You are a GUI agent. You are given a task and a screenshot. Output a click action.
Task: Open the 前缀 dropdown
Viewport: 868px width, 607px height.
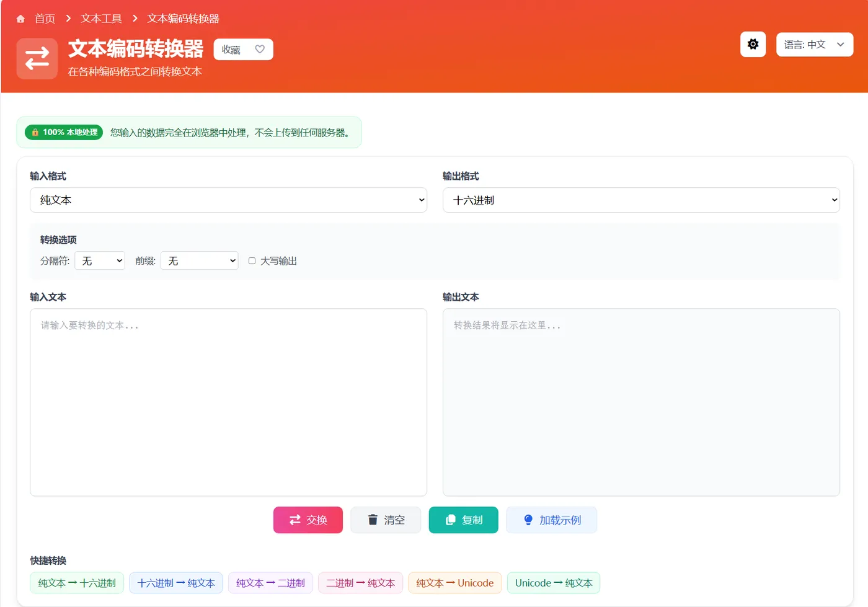199,260
